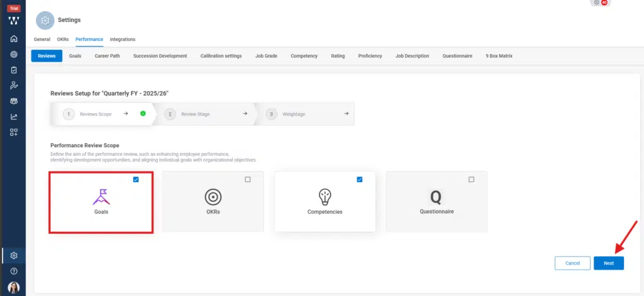This screenshot has height=296, width=644.
Task: Enable the OKRs scope checkbox
Action: (248, 180)
